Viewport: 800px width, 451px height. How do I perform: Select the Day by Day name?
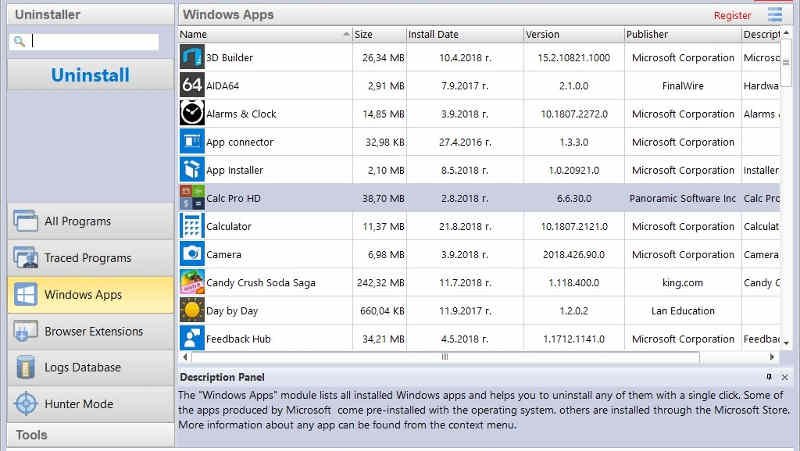pos(232,311)
